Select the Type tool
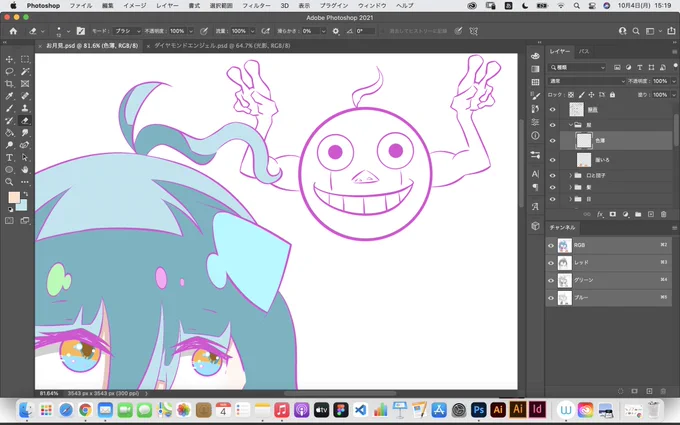This screenshot has height=425, width=680. click(9, 157)
